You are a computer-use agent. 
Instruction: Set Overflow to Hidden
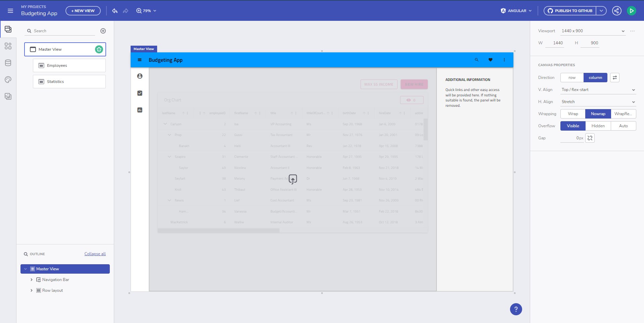point(598,126)
